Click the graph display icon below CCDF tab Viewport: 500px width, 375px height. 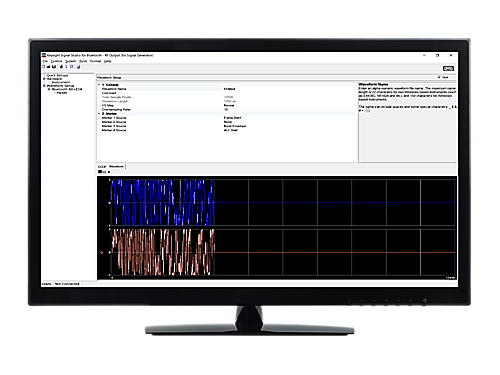point(100,172)
